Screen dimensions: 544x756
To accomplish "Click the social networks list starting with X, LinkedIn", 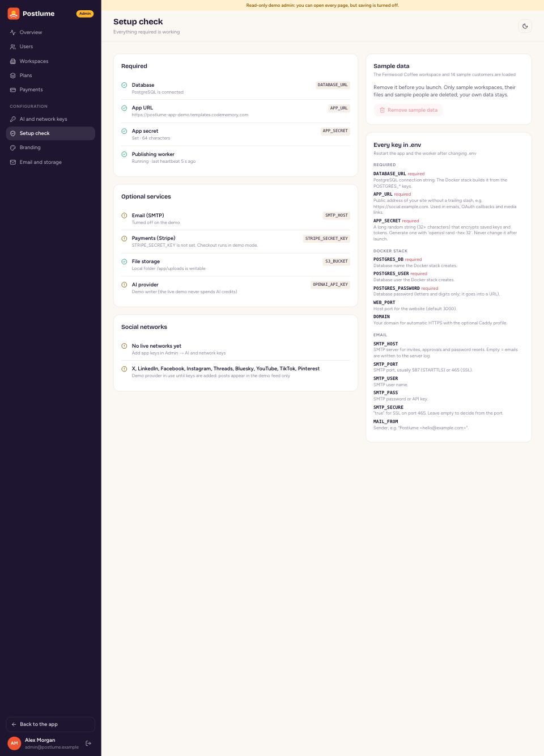I will [226, 369].
